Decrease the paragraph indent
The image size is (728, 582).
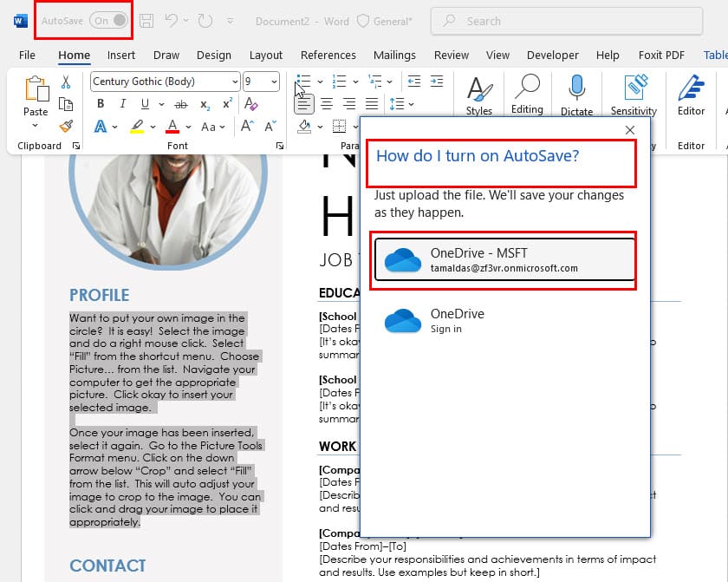tap(414, 82)
